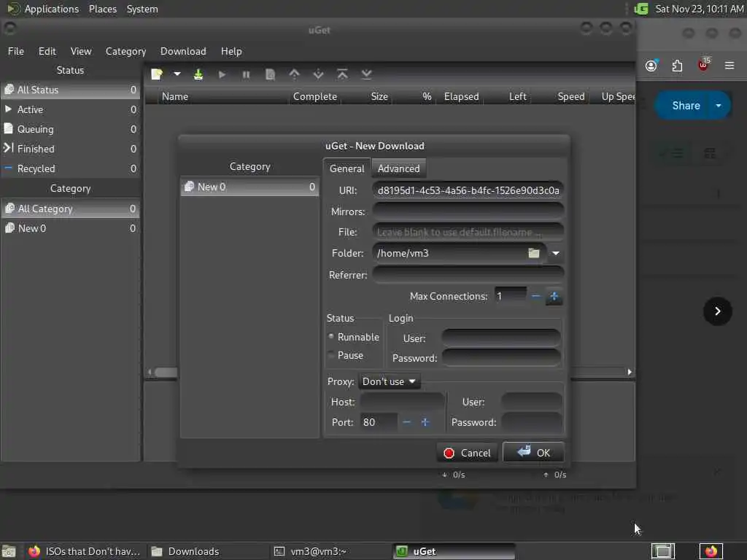Screen dimensions: 747x560
Task: Click Share button in Firefox window
Action: click(x=686, y=105)
